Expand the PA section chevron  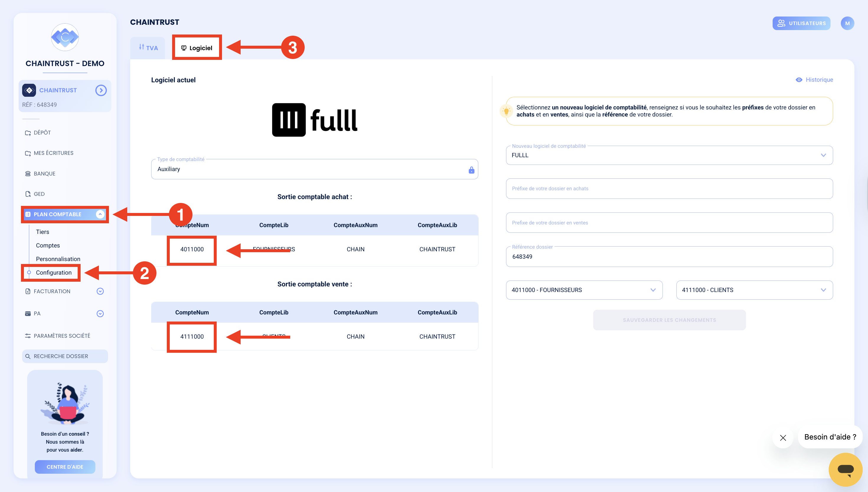coord(100,313)
